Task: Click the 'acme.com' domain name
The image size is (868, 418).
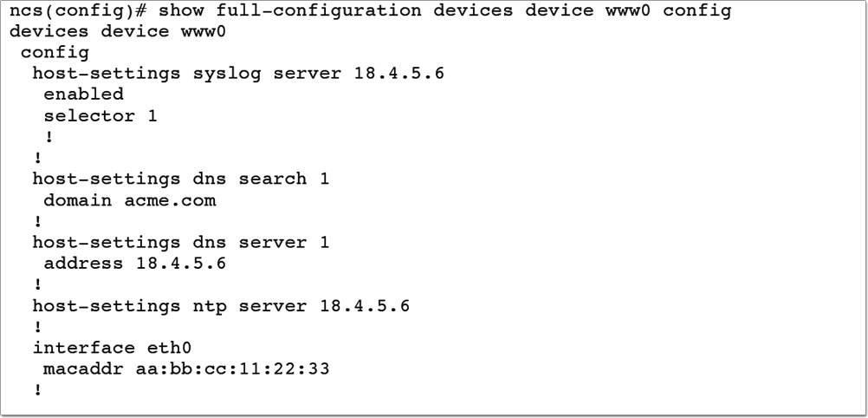Action: click(170, 200)
